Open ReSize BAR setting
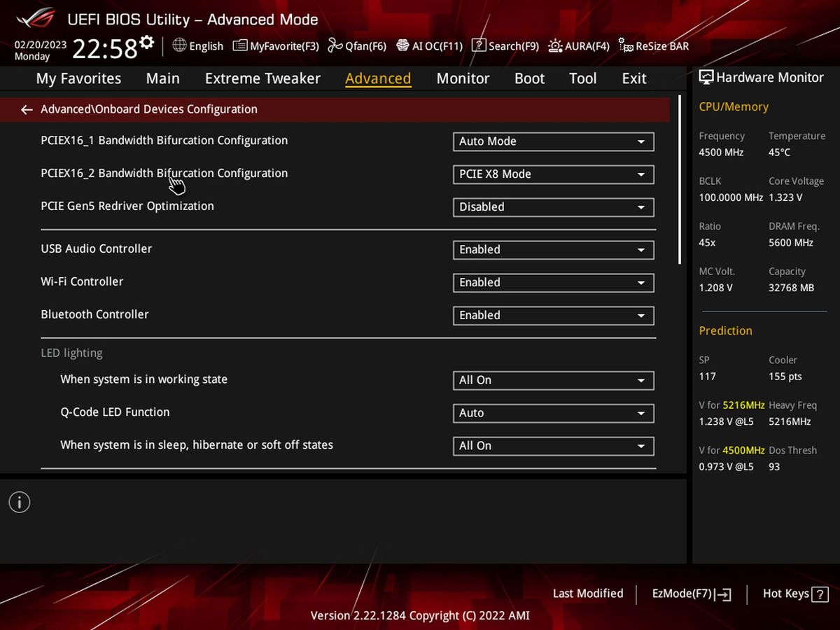 pos(654,46)
